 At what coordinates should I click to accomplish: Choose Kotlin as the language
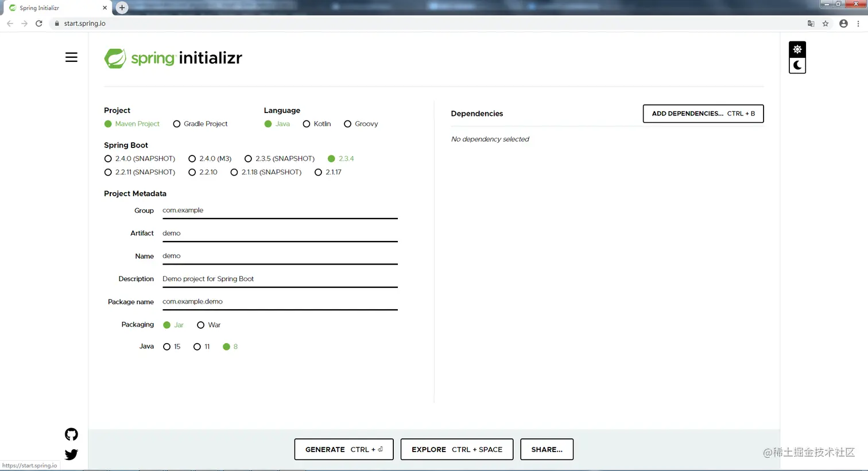pos(317,124)
